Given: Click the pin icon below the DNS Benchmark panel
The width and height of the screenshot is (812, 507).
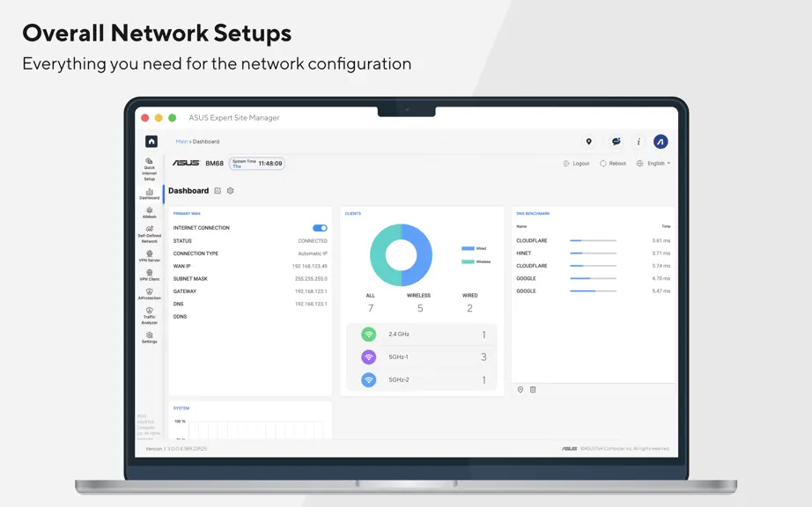Looking at the screenshot, I should pos(520,390).
